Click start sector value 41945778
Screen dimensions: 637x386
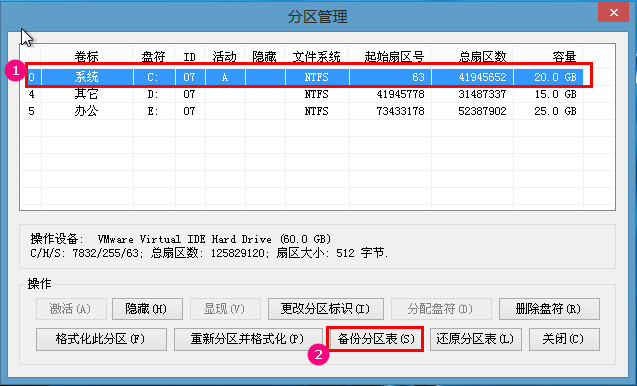[x=400, y=94]
